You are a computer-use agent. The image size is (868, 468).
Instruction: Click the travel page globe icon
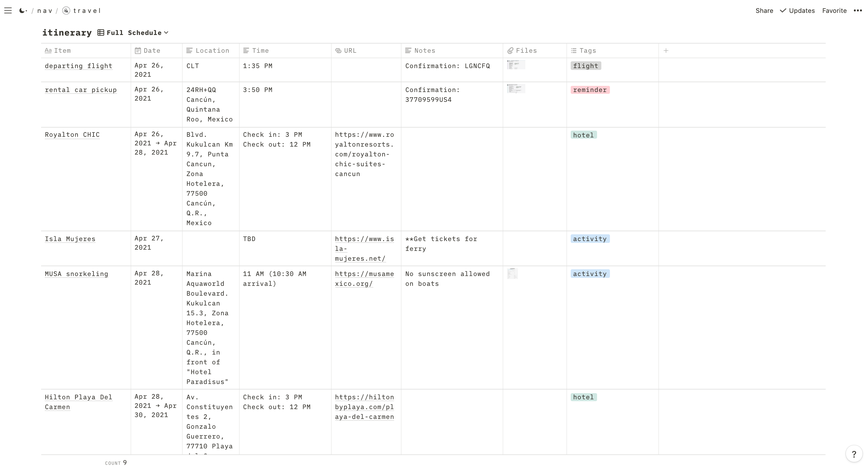coord(67,10)
